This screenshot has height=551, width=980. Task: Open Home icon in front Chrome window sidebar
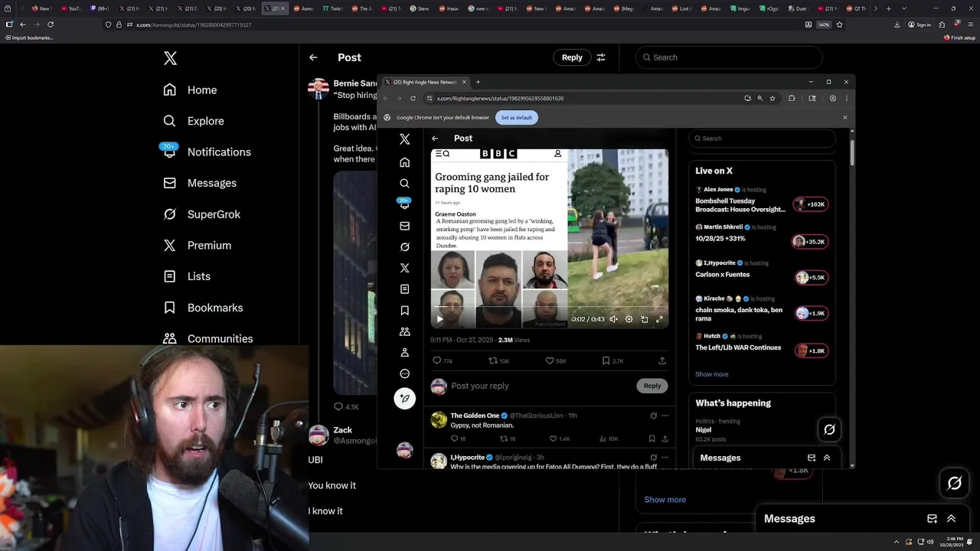404,162
